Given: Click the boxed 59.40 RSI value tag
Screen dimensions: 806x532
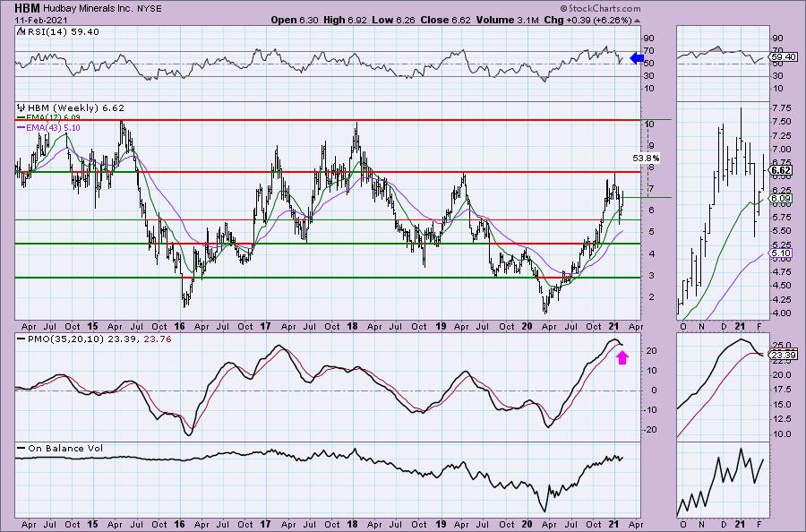Looking at the screenshot, I should tap(784, 57).
